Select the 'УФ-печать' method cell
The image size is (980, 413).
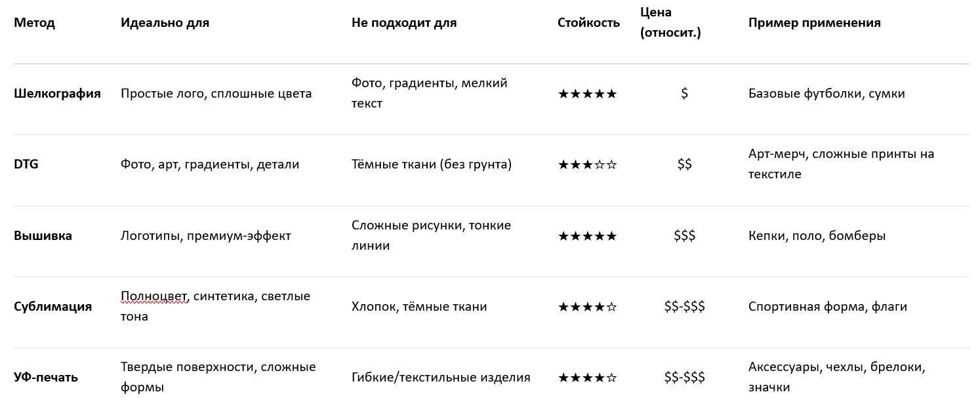46,378
